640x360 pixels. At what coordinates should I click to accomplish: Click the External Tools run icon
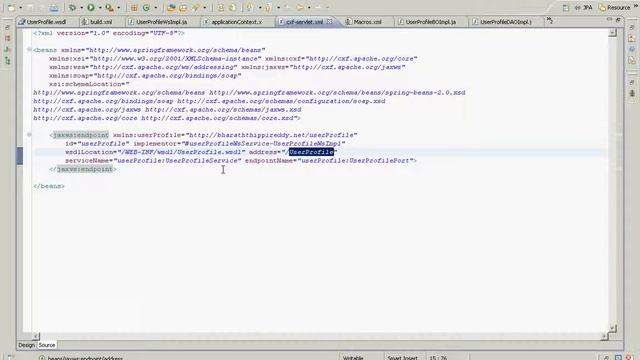(109, 7)
